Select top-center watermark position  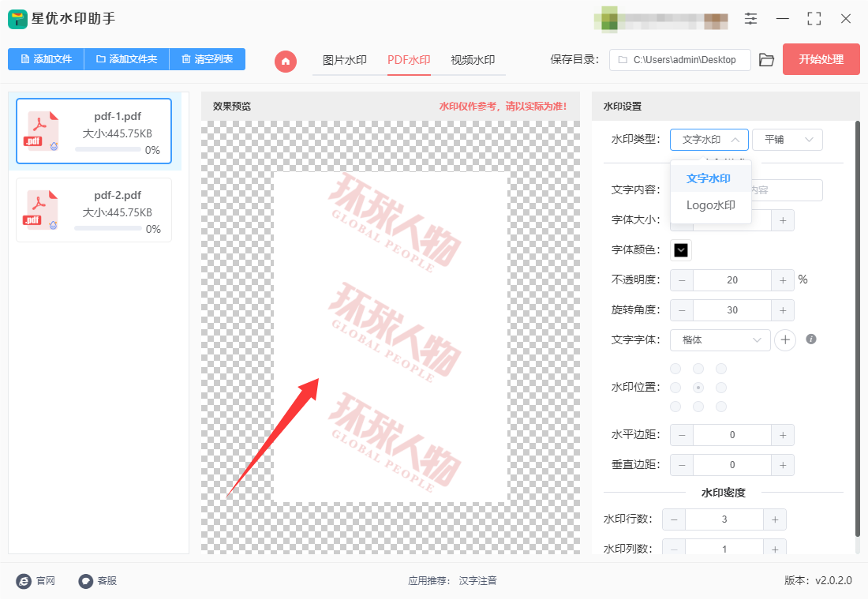(698, 369)
